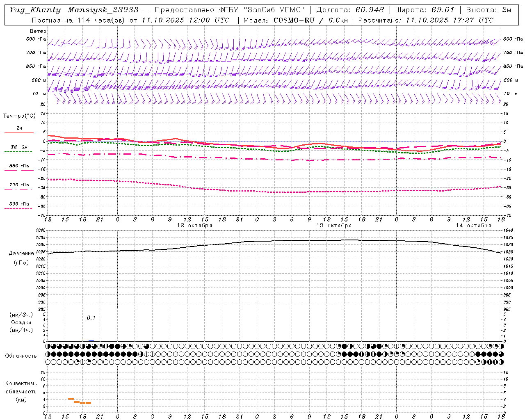525x420 pixels.
Task: Click the '12 октября' date label
Action: 194,226
